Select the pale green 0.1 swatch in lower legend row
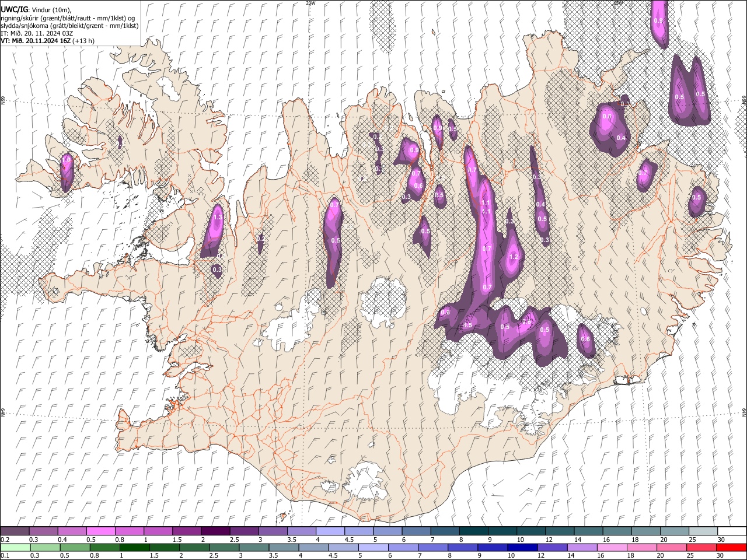Screen dimensions: 747x560 15,548
